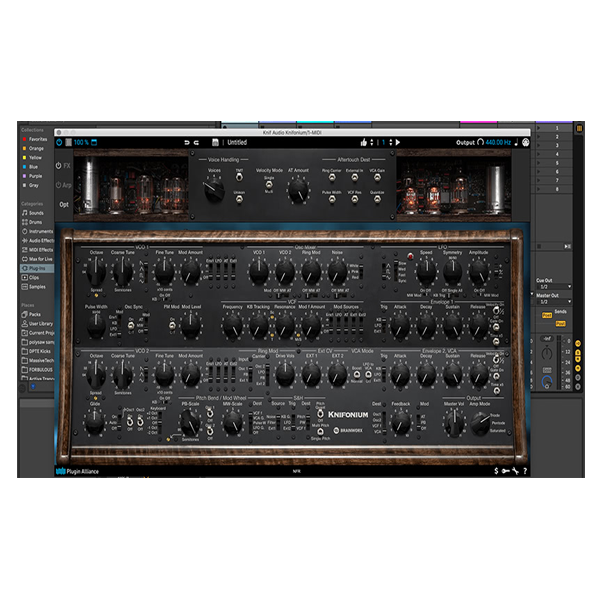Click the wrench settings icon
Viewport: 600px width, 600px height.
point(515,471)
